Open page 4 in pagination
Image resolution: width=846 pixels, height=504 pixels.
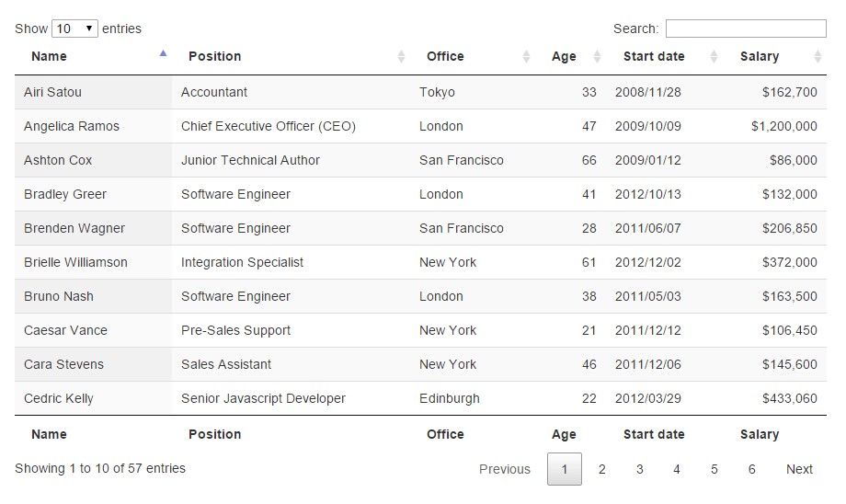click(677, 469)
